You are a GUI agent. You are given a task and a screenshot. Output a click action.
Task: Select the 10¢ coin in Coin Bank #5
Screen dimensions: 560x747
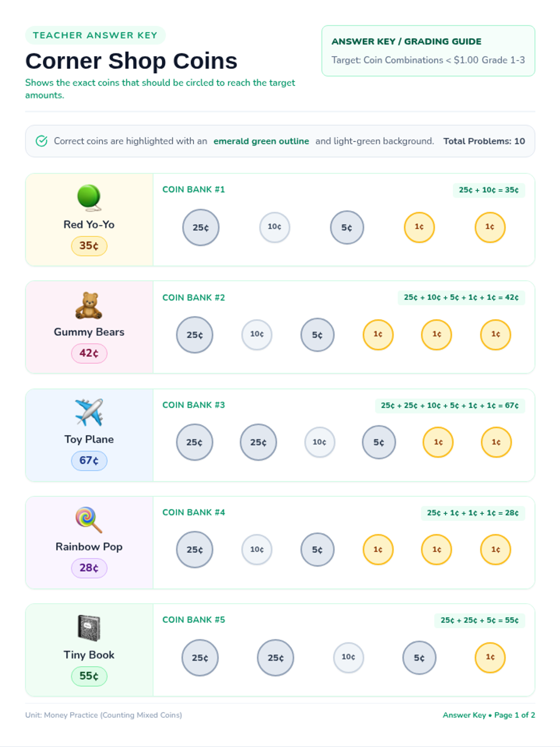pyautogui.click(x=348, y=657)
